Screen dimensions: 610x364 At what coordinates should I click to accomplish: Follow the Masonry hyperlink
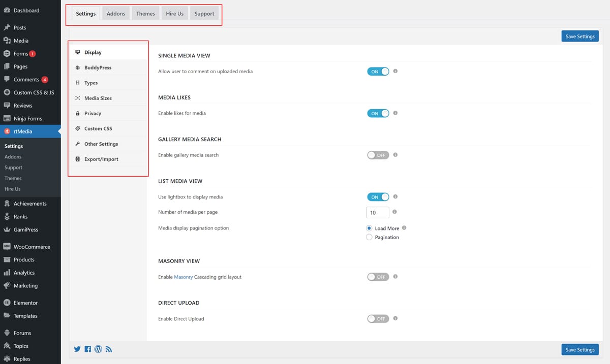pyautogui.click(x=183, y=277)
